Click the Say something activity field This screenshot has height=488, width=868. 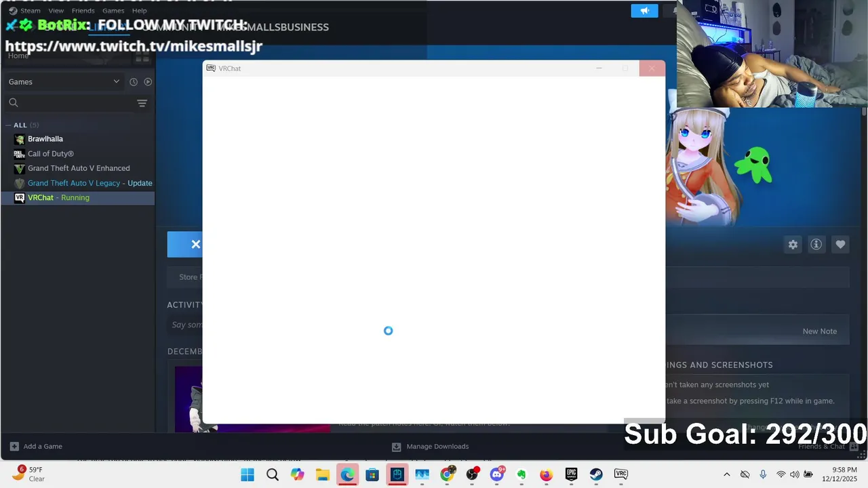186,325
